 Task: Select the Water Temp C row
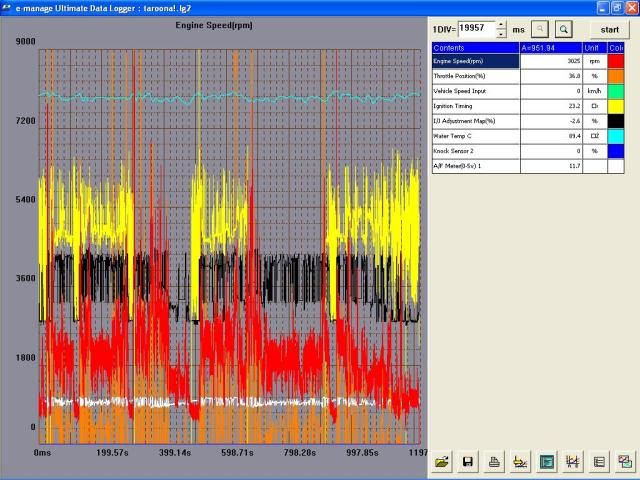pos(528,136)
